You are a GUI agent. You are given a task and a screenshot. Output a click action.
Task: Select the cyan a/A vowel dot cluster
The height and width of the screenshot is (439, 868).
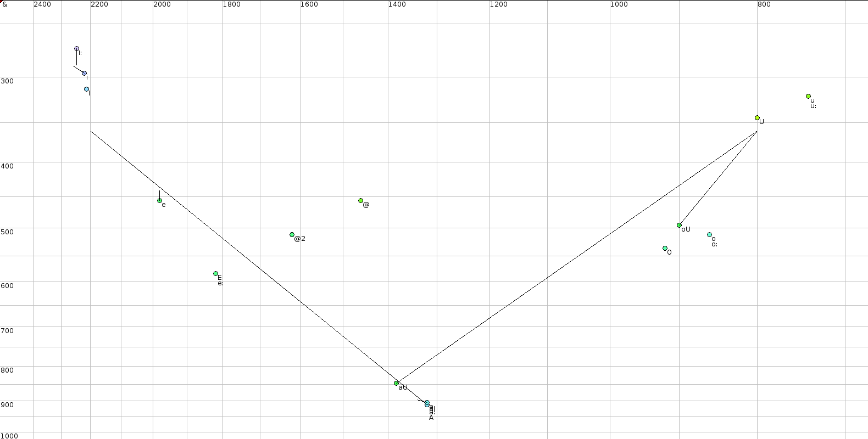[427, 404]
